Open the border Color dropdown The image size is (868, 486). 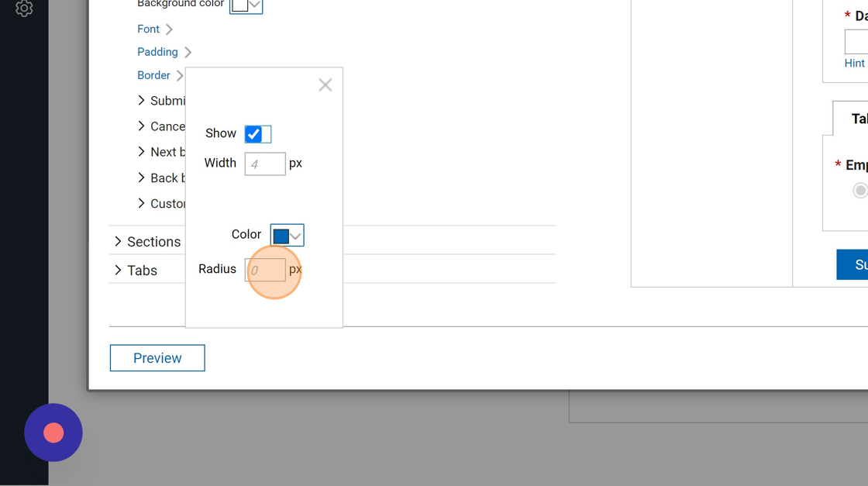[295, 236]
